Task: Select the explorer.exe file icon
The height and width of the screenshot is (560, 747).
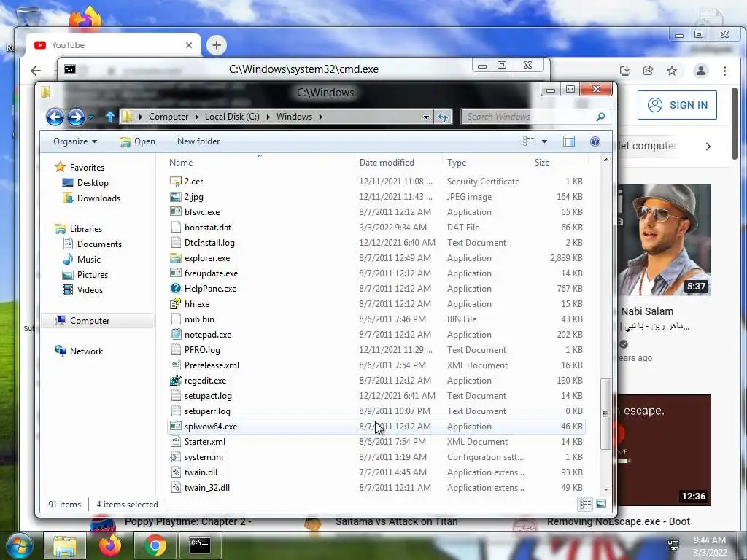Action: (176, 258)
